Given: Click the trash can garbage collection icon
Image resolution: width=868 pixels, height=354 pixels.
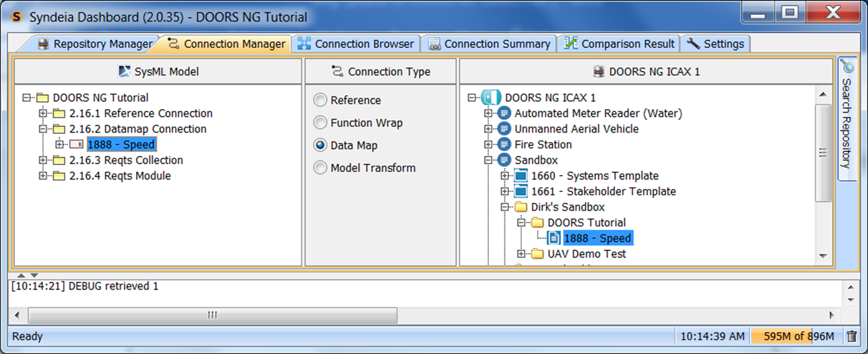Looking at the screenshot, I should [852, 337].
